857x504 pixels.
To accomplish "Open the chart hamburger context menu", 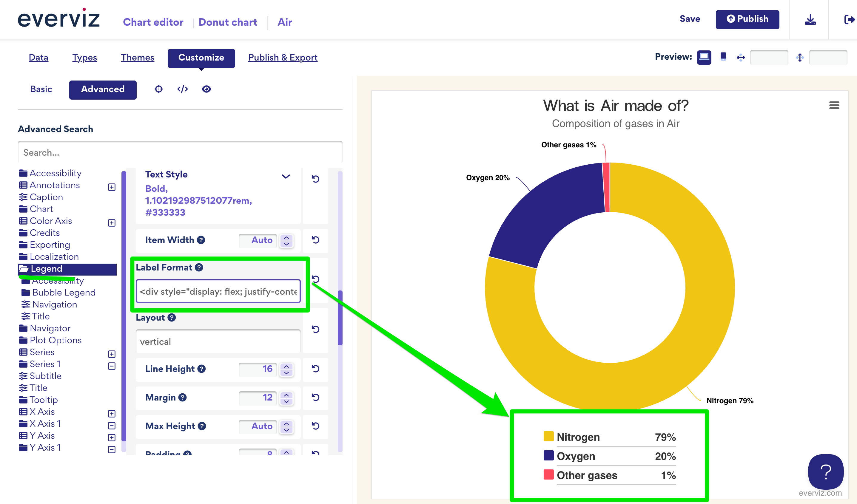I will (x=834, y=105).
